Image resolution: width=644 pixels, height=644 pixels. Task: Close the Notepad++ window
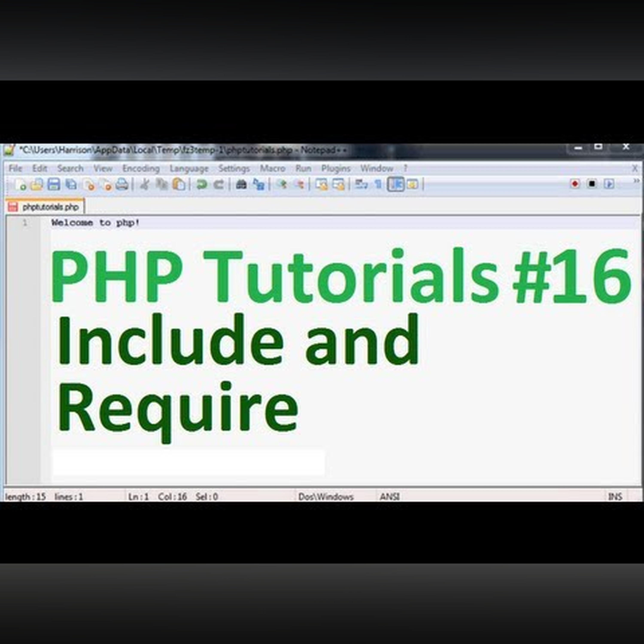click(x=626, y=147)
